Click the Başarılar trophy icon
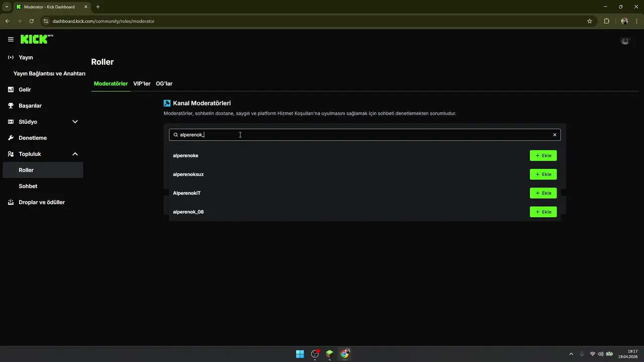 click(11, 106)
